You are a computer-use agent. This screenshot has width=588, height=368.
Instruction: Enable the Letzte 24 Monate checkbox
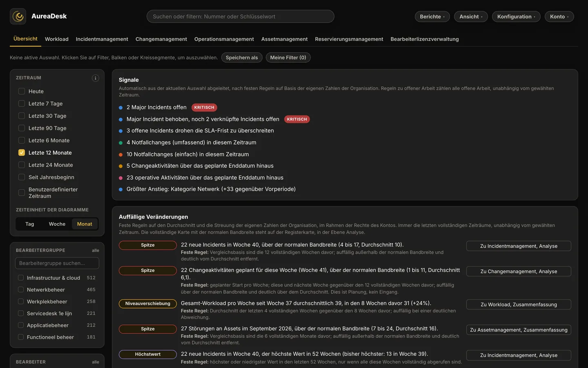click(22, 165)
